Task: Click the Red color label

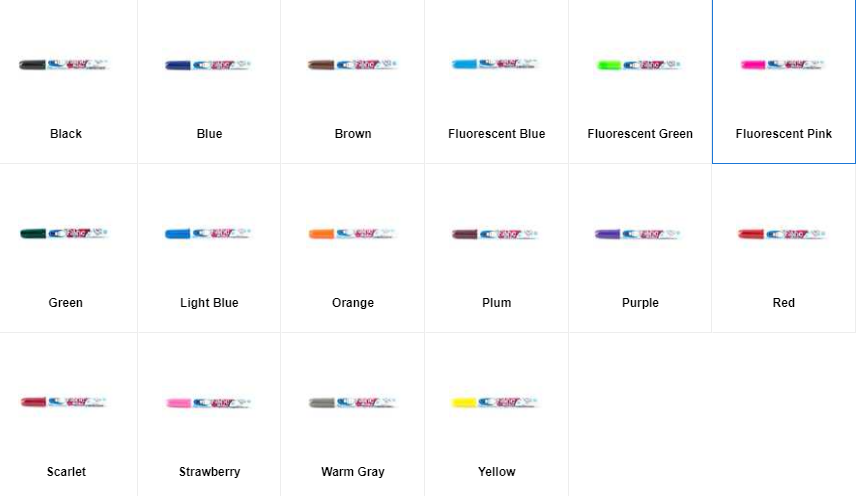Action: (x=783, y=303)
